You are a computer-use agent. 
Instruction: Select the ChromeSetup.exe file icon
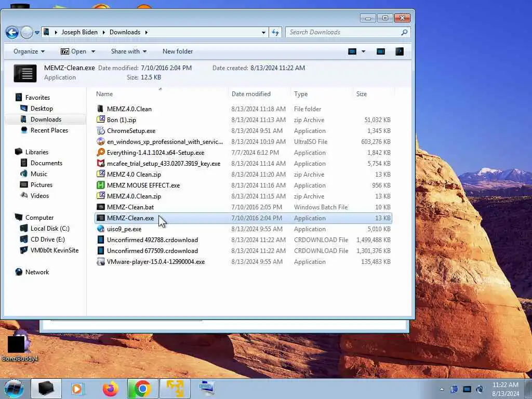pyautogui.click(x=100, y=130)
